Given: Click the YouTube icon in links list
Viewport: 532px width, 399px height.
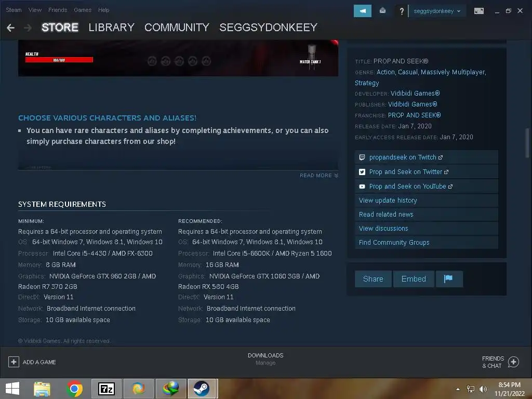Looking at the screenshot, I should tap(362, 187).
